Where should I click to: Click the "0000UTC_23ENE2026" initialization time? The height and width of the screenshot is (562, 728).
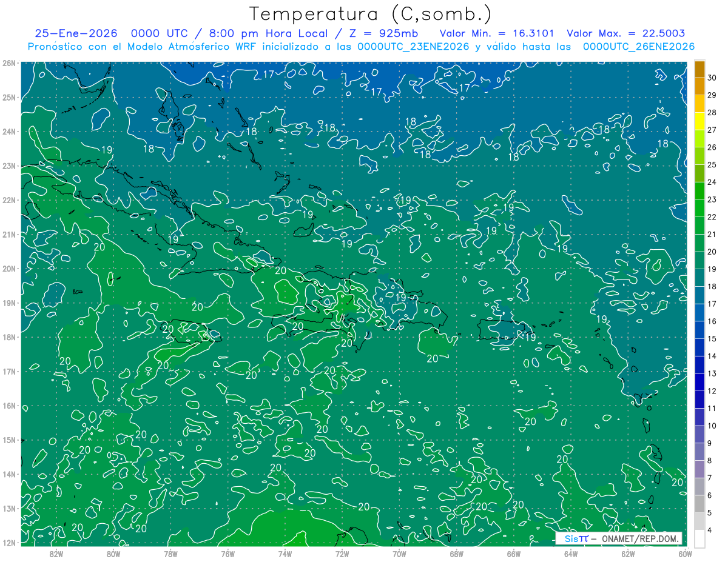(x=413, y=47)
